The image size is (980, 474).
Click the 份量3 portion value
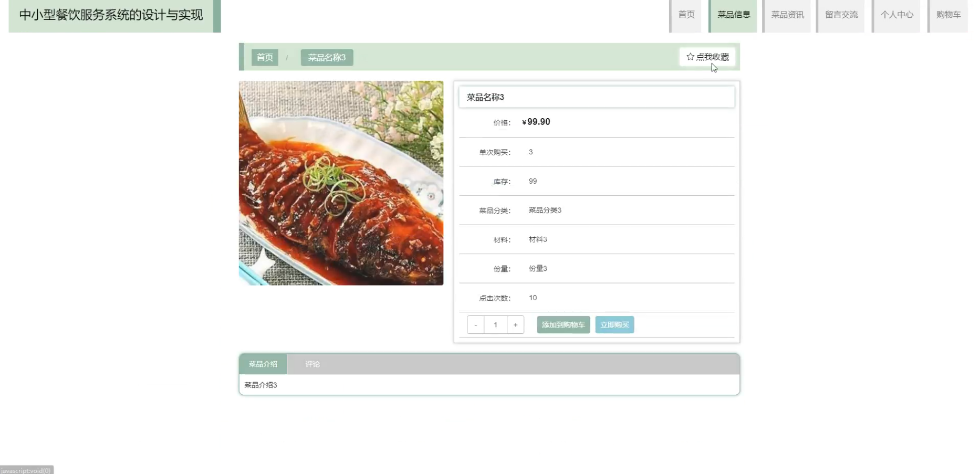click(x=538, y=269)
